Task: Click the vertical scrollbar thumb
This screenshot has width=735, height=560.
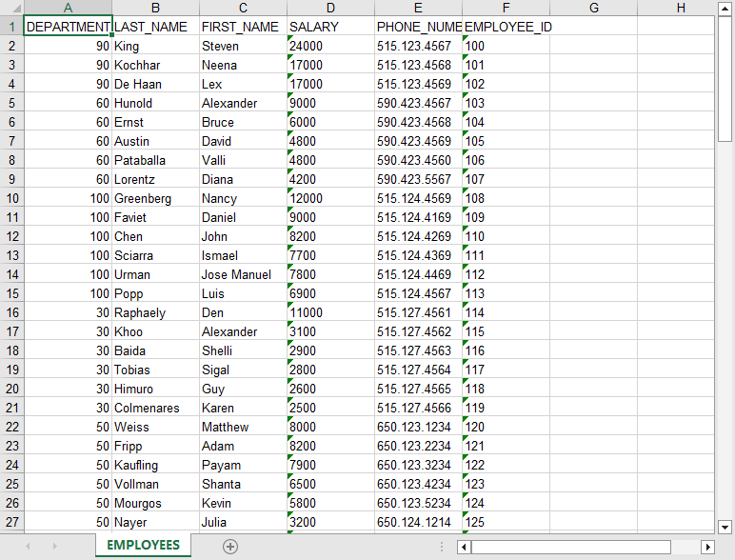Action: (725, 81)
